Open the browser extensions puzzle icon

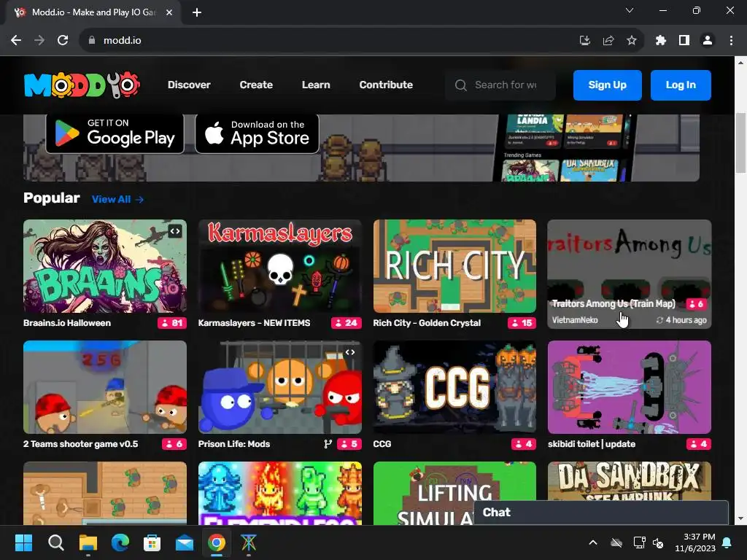click(661, 41)
